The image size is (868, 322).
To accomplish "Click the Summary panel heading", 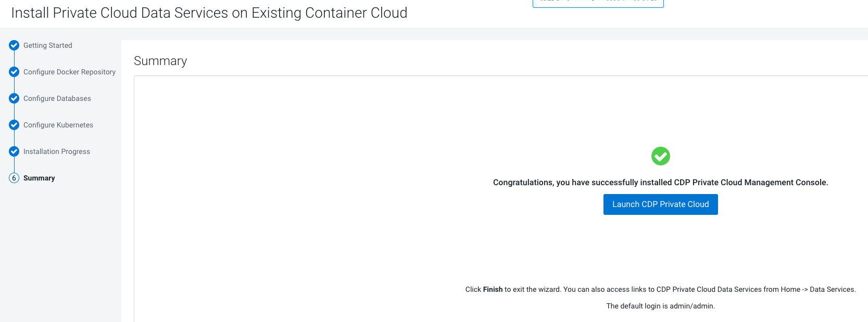I will point(160,61).
